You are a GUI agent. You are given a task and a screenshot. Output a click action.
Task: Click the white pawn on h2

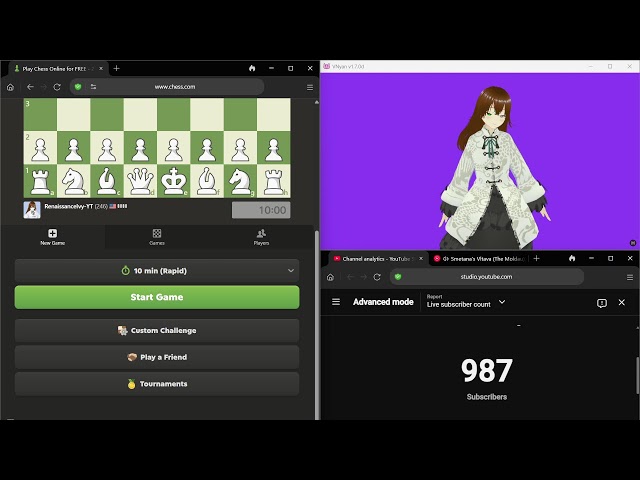[273, 149]
